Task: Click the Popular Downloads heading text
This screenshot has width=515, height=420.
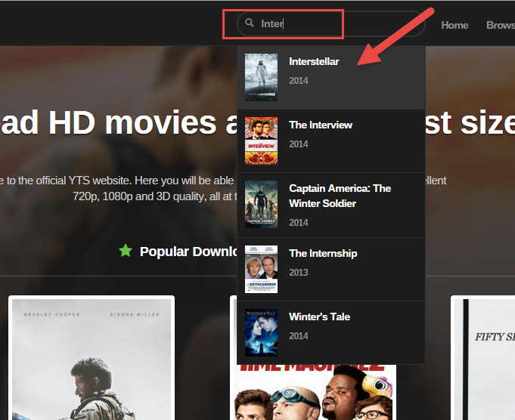Action: tap(188, 252)
